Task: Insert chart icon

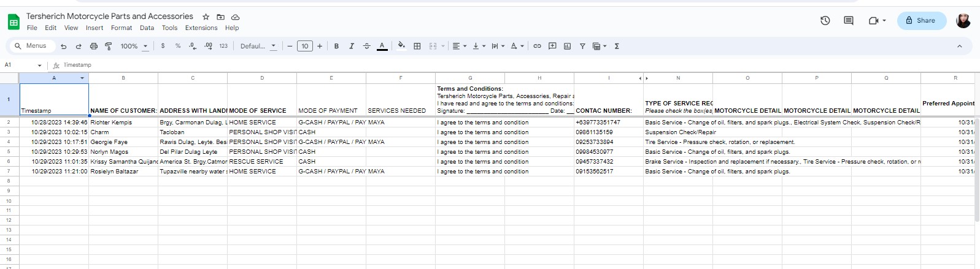Action: [567, 46]
